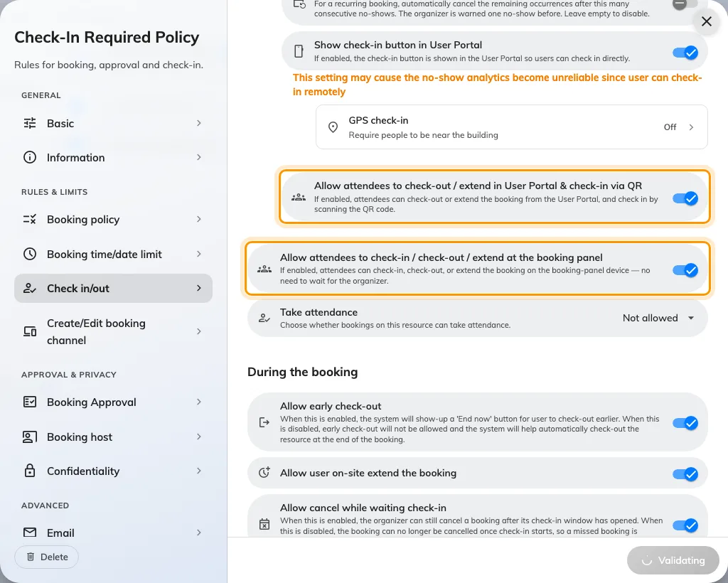Click the attendees group icon for User Portal option
Viewport: 728px width, 583px height.
[299, 197]
